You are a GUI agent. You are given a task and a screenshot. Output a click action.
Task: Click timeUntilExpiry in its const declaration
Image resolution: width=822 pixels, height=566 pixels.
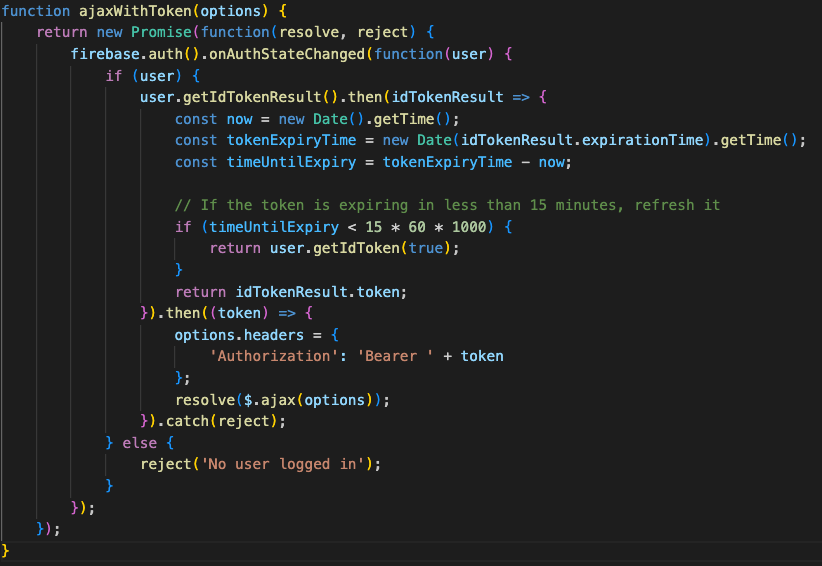[x=291, y=162]
